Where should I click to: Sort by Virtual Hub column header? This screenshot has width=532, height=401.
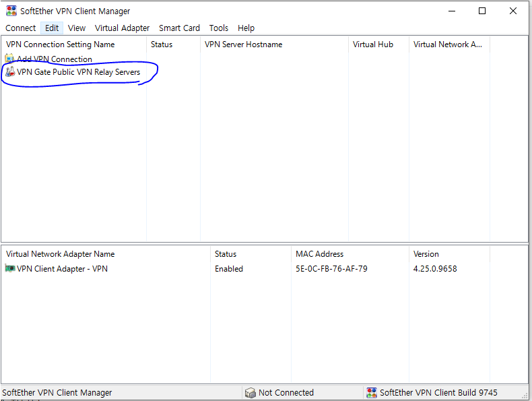378,44
